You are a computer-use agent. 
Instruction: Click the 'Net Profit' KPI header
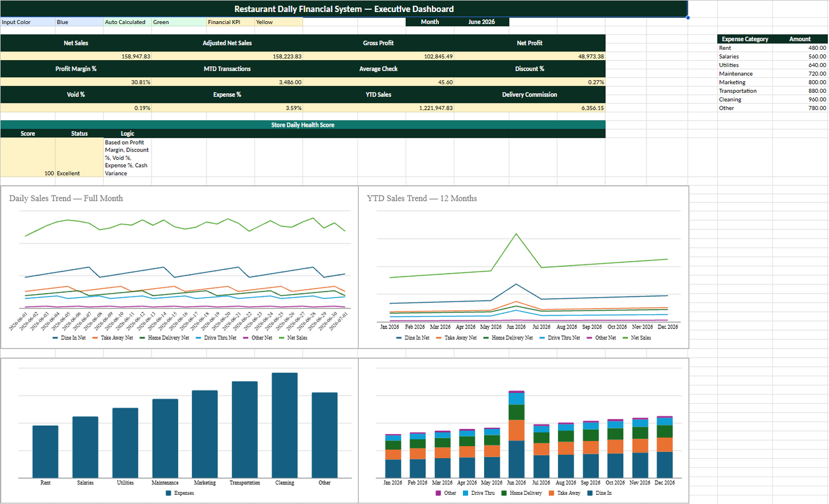tap(530, 43)
